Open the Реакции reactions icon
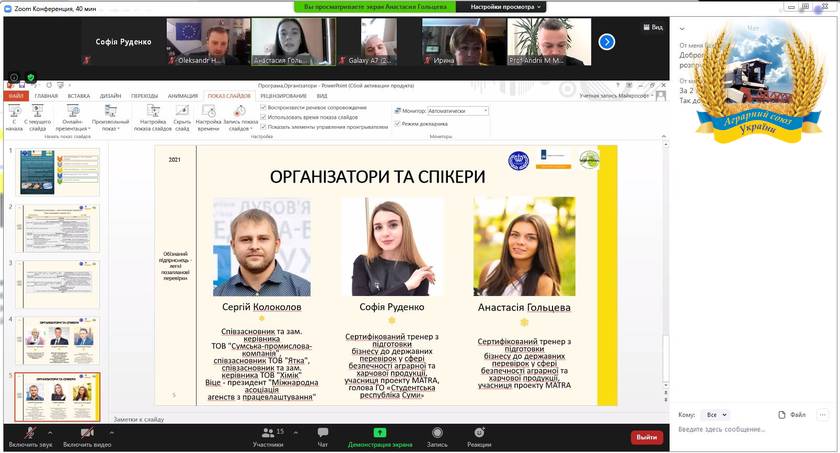 [x=479, y=433]
